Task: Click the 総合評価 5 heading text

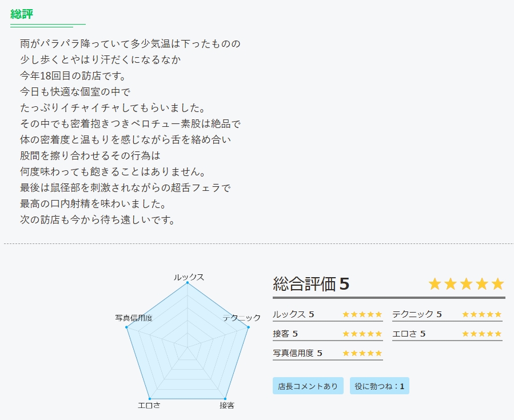Action: click(311, 283)
